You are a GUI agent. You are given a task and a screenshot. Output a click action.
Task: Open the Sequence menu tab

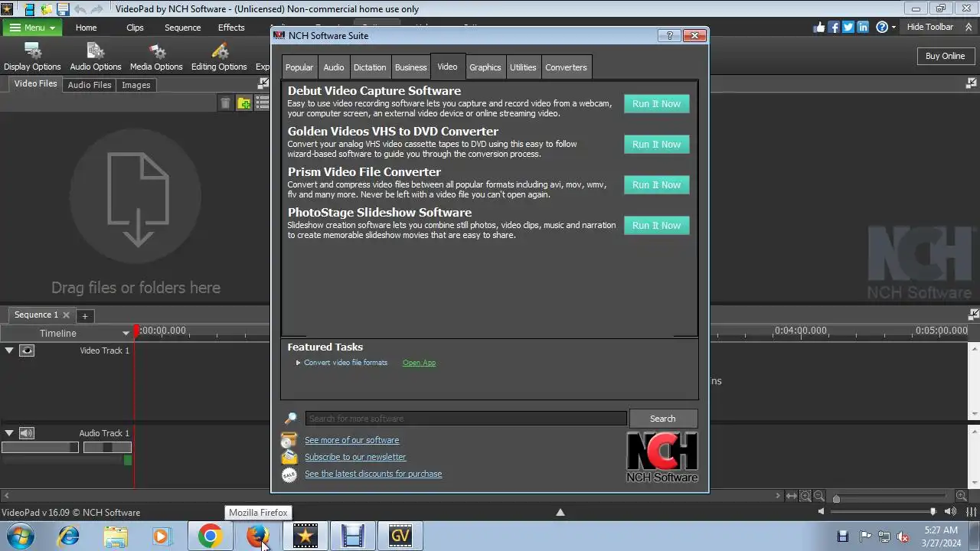pos(182,28)
